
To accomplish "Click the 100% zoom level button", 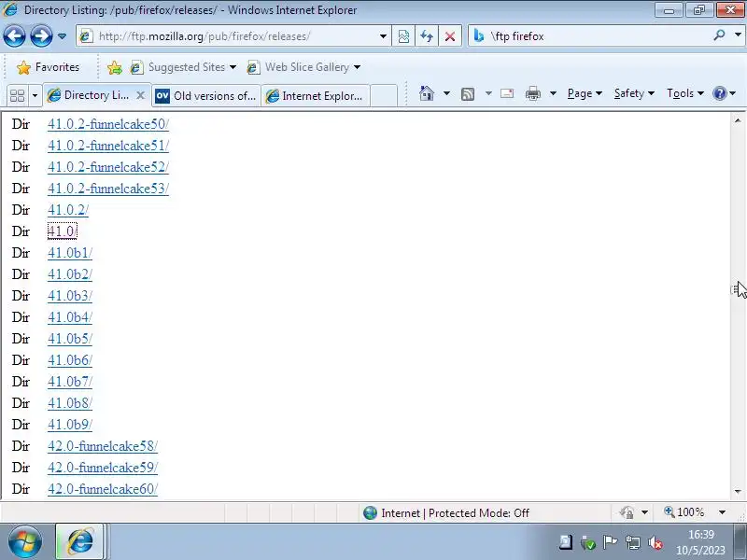I will point(684,512).
